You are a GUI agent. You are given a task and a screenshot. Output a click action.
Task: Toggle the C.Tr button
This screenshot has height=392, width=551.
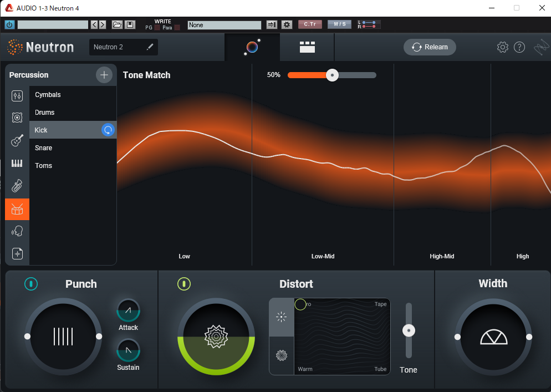[x=310, y=24]
